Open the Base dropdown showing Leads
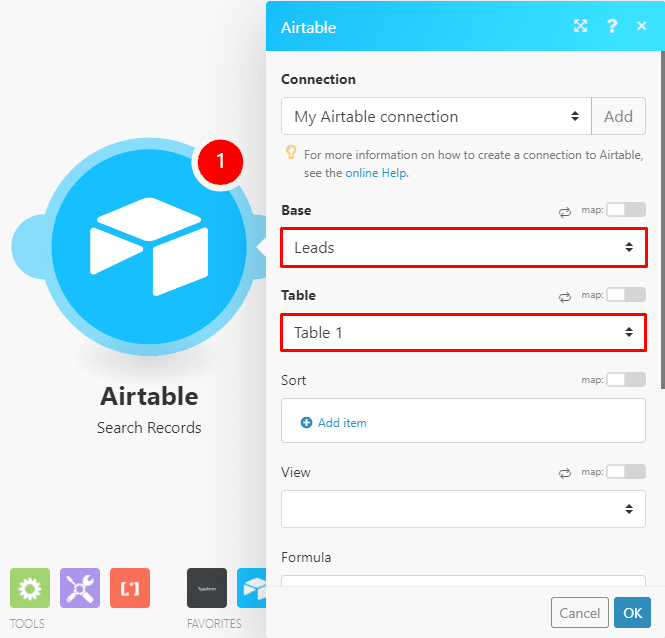The width and height of the screenshot is (665, 638). coord(463,247)
